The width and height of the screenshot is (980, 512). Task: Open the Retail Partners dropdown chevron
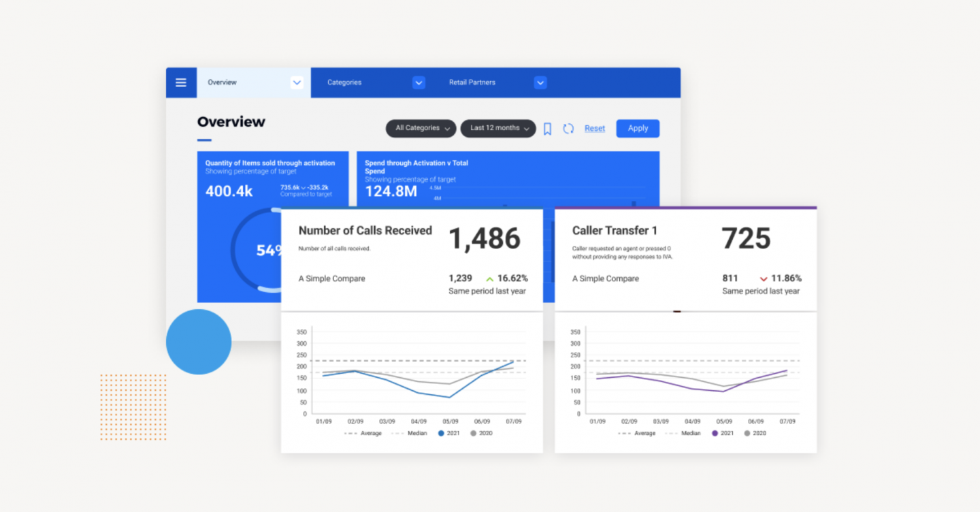(540, 82)
